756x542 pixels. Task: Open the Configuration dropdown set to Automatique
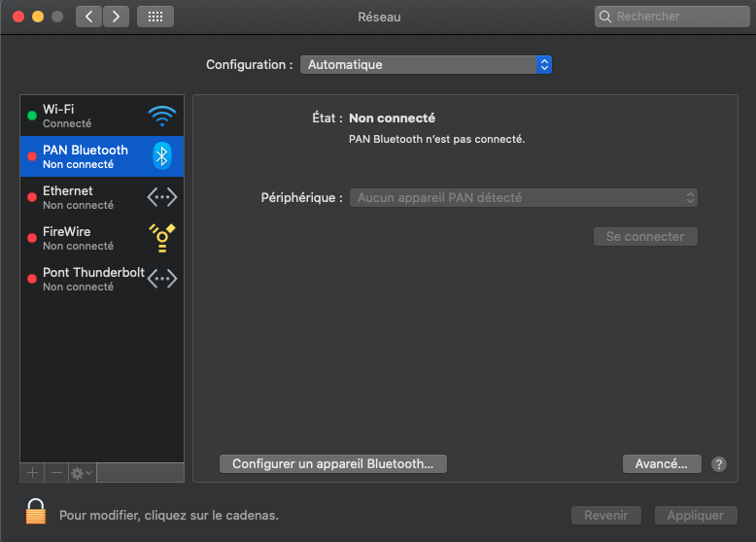coord(426,65)
